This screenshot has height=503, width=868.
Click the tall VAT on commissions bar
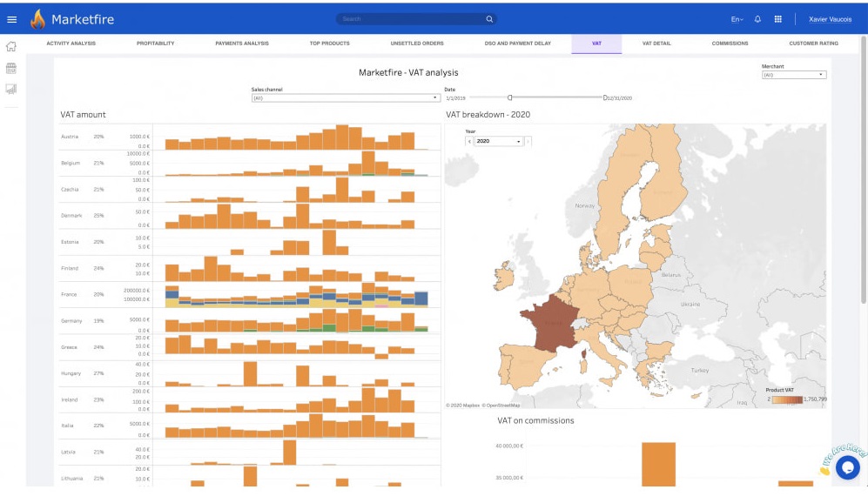[658, 464]
